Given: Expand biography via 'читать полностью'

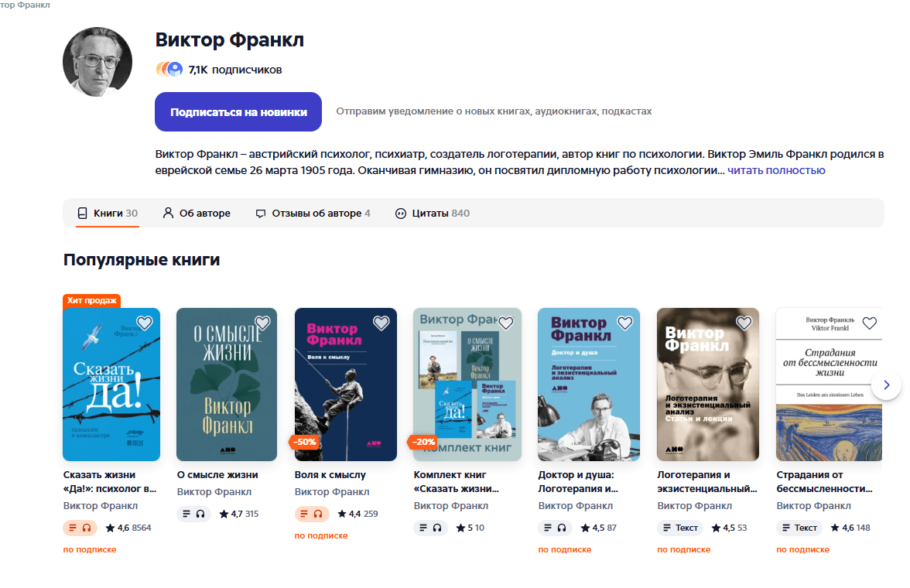Looking at the screenshot, I should pyautogui.click(x=776, y=170).
